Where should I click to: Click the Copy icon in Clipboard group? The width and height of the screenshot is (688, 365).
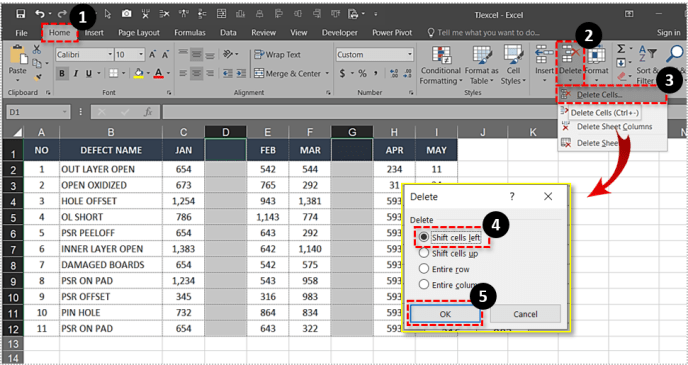(37, 64)
